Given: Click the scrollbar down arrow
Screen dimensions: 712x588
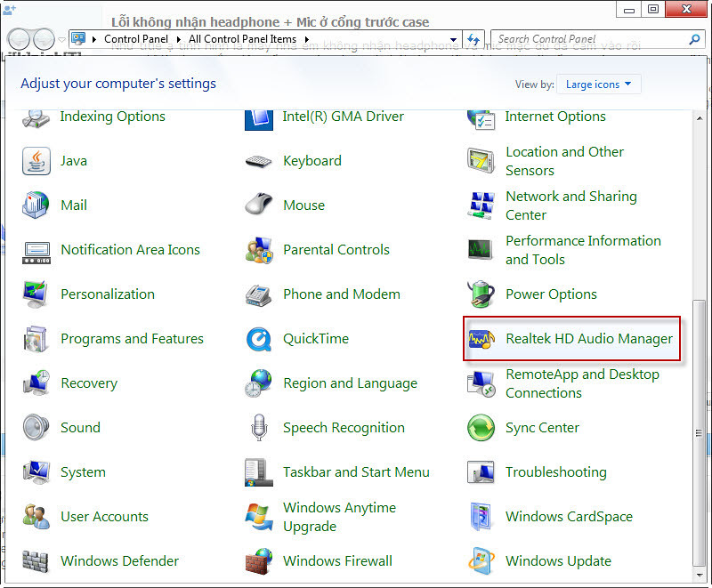Looking at the screenshot, I should [700, 575].
